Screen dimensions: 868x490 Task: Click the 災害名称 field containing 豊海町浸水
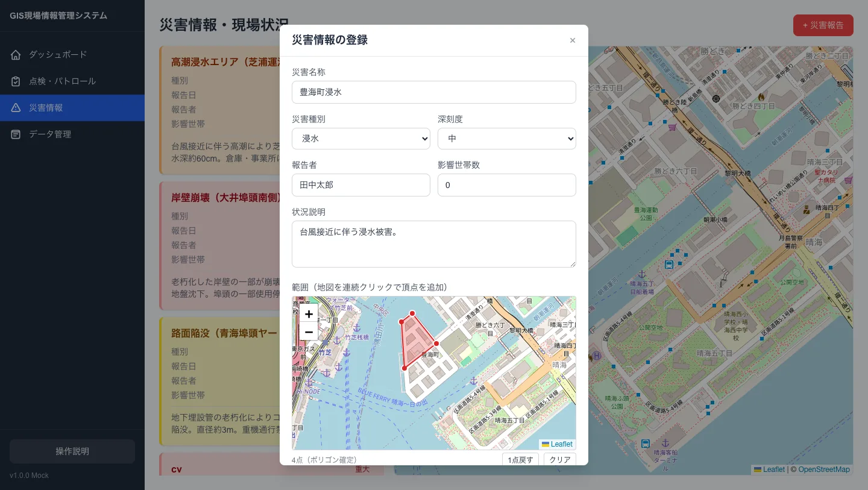pos(434,92)
